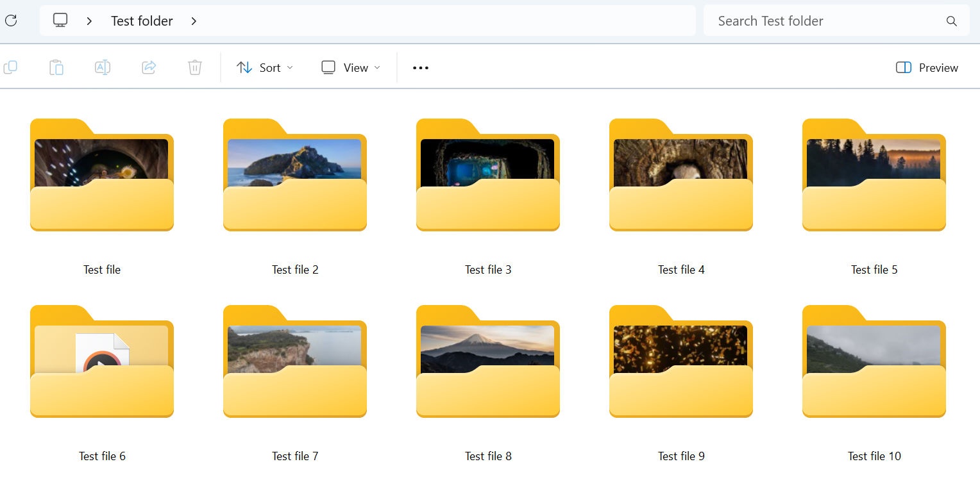The image size is (980, 480).
Task: Click the refresh icon
Action: (10, 21)
